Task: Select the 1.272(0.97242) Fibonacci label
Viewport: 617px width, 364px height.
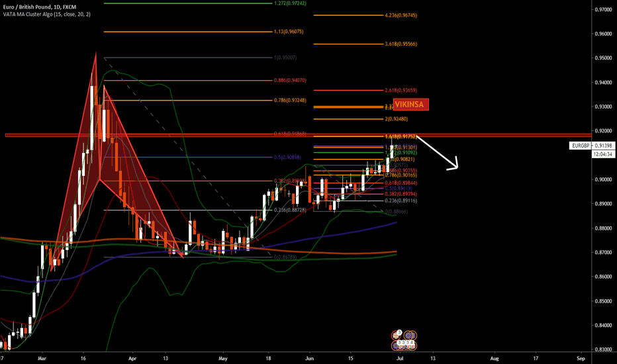Action: [x=290, y=3]
